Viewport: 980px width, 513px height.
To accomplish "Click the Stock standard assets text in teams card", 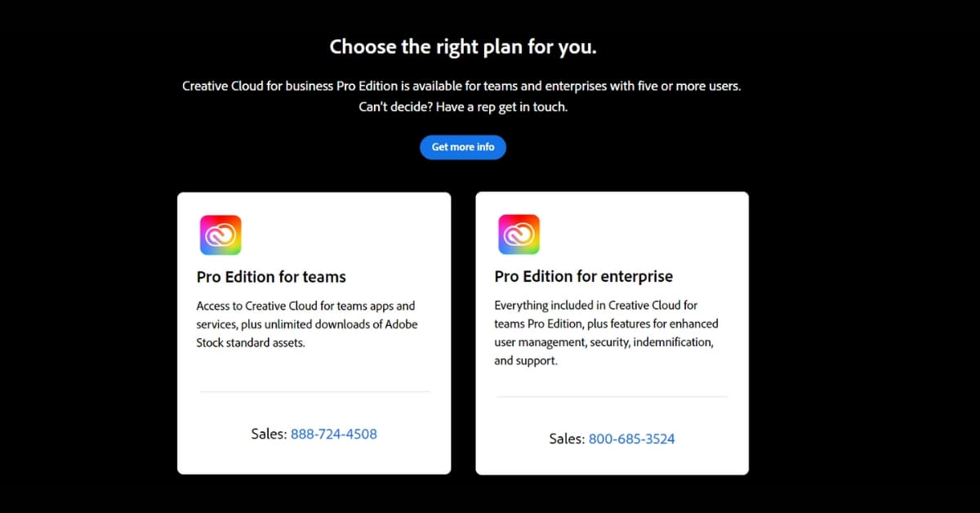I will point(251,343).
